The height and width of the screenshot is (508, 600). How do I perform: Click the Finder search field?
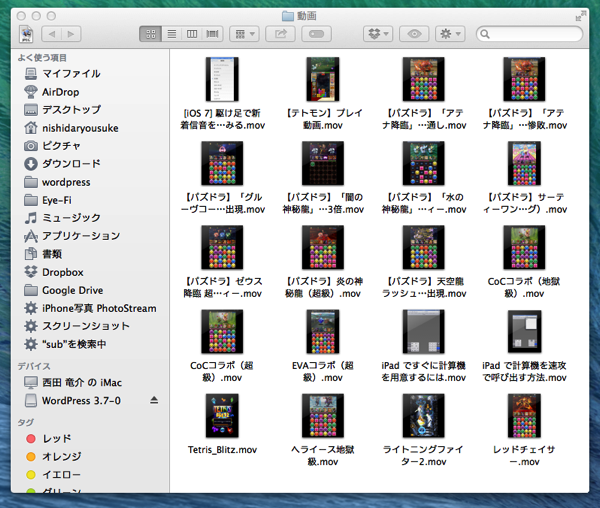pyautogui.click(x=530, y=34)
